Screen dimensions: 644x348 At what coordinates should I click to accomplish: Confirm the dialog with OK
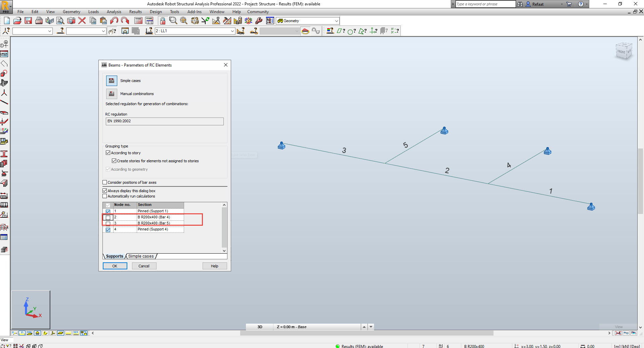115,266
